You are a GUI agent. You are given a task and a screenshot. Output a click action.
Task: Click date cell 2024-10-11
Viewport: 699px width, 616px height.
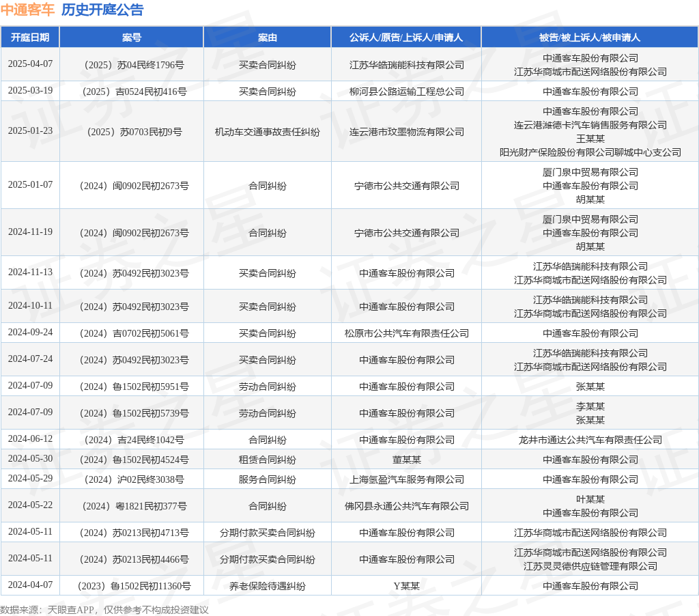pyautogui.click(x=30, y=305)
